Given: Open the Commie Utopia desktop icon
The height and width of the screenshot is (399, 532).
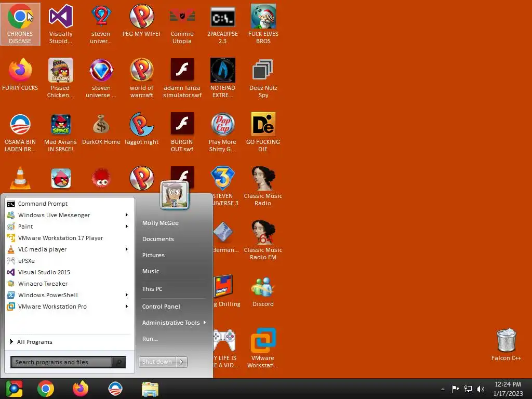Looking at the screenshot, I should (182, 24).
